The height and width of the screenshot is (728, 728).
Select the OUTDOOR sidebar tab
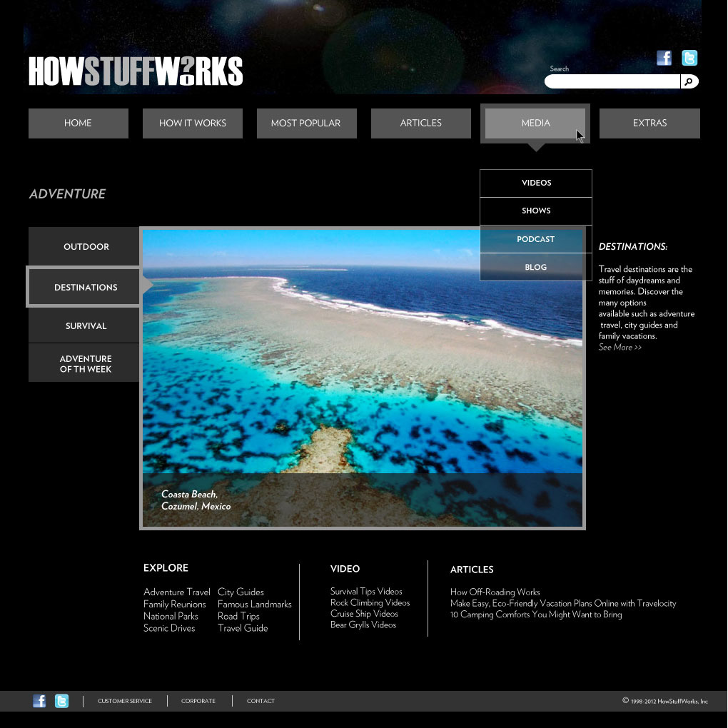point(84,246)
